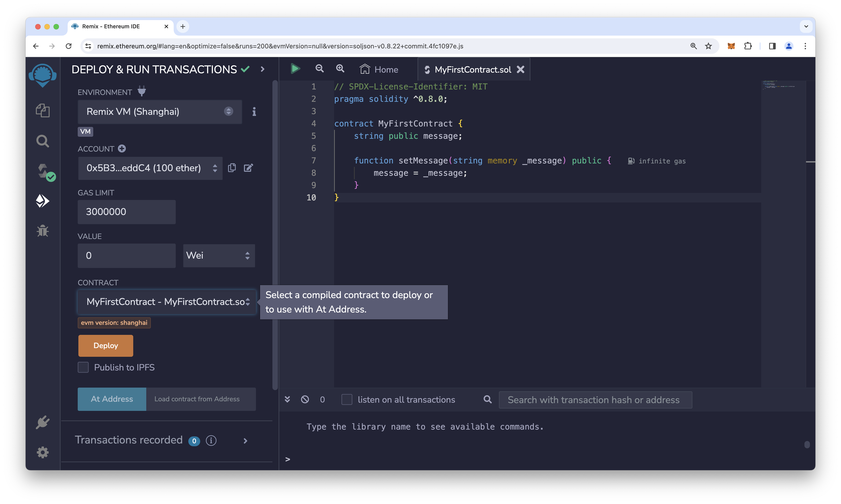
Task: Run the script with the green play icon
Action: tap(295, 69)
